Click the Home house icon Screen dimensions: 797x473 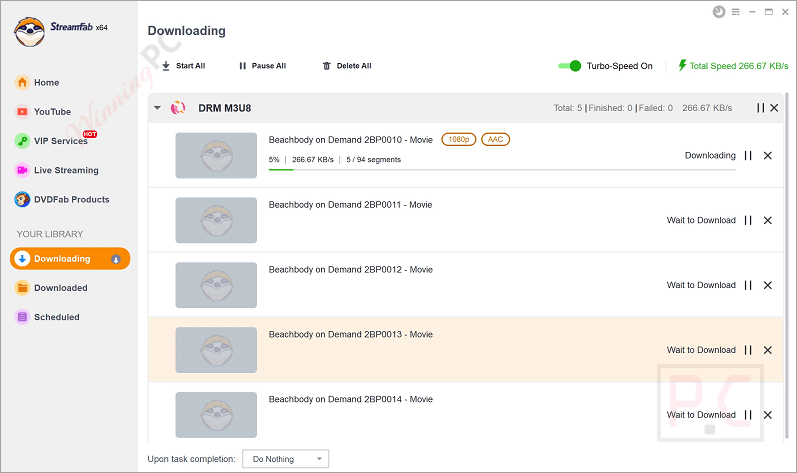[x=22, y=82]
